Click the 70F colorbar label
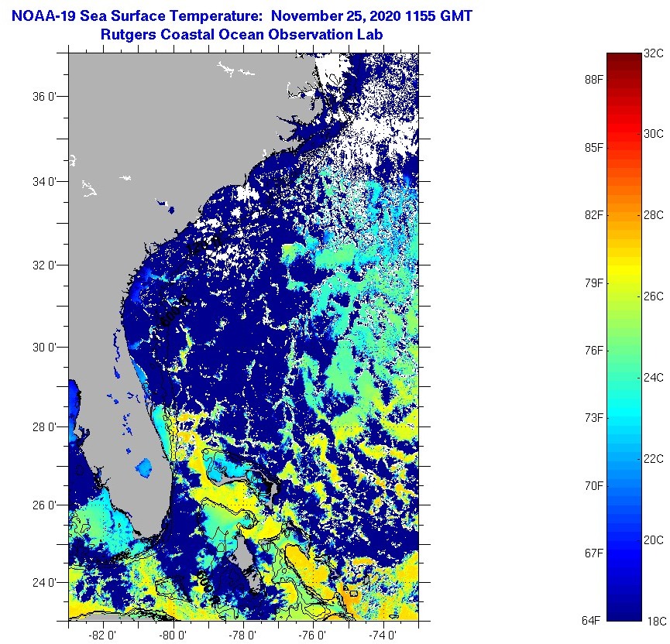 [x=594, y=486]
